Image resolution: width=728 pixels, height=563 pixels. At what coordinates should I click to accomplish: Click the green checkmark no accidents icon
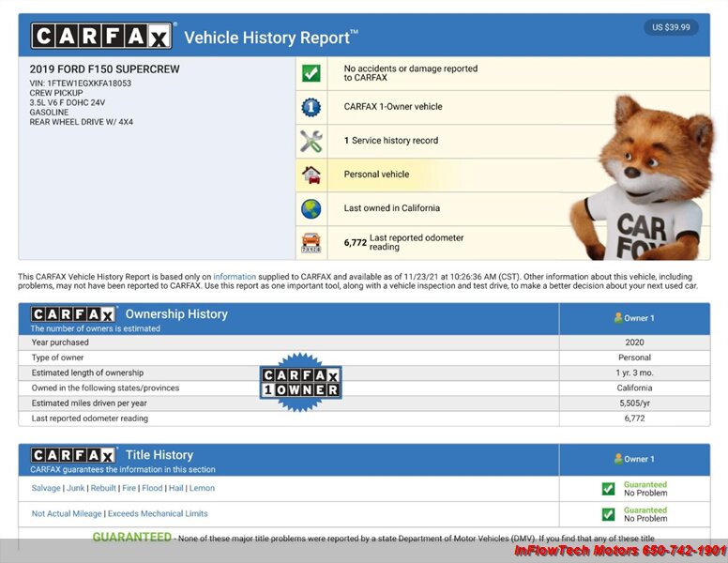pyautogui.click(x=311, y=73)
